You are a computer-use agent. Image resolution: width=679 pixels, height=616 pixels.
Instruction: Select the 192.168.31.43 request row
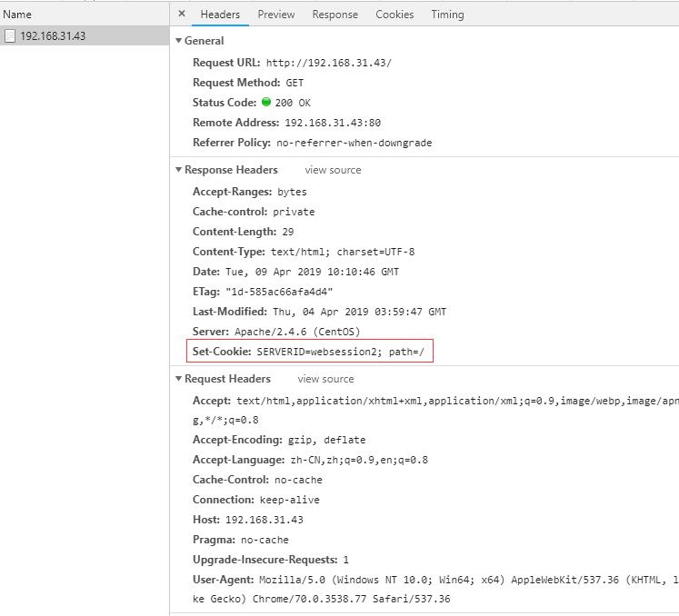tap(85, 35)
